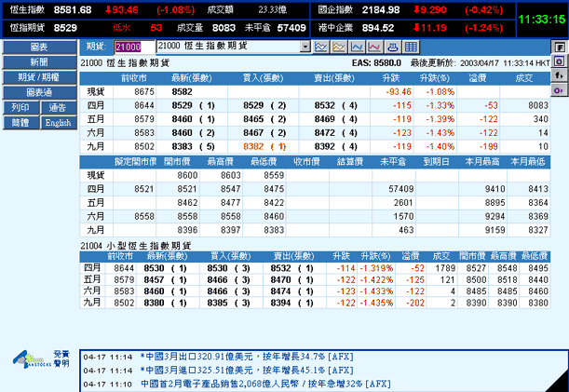The width and height of the screenshot is (569, 392).
Task: Open the 圖表通 menu button
Action: pos(39,92)
